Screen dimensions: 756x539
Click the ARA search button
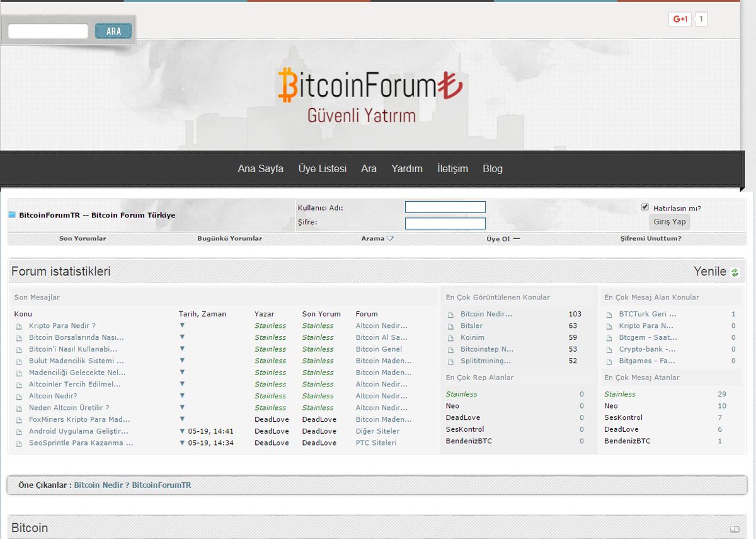[113, 31]
